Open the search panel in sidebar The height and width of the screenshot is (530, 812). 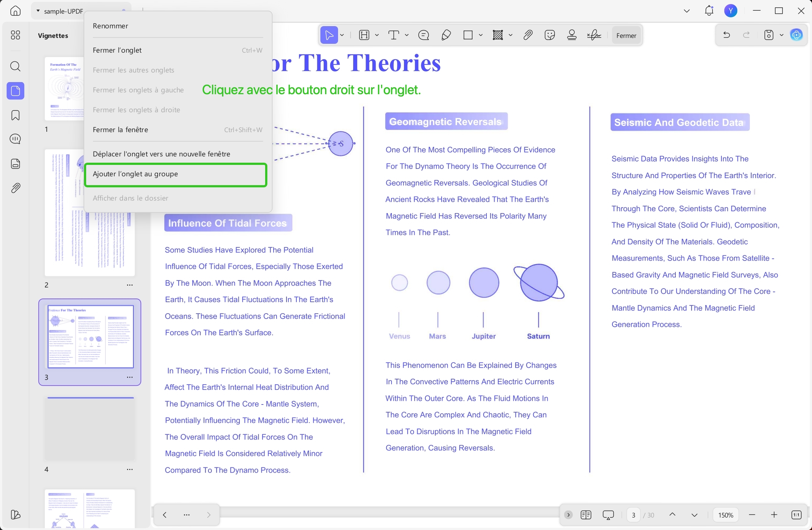point(15,66)
